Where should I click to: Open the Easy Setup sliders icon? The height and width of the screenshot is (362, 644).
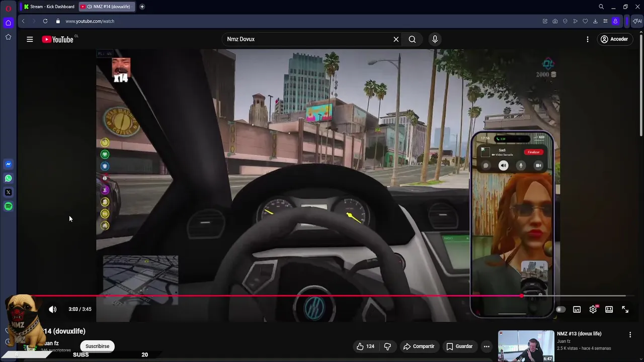(x=605, y=21)
